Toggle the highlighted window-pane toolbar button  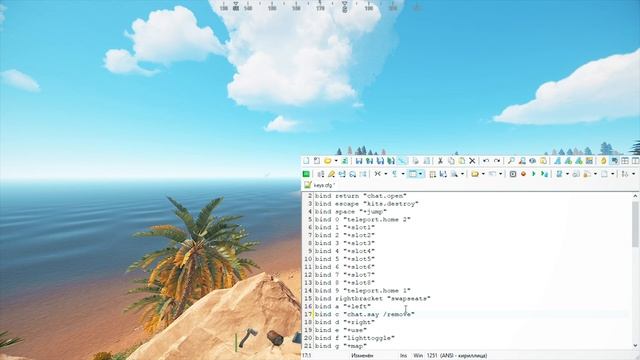click(413, 174)
